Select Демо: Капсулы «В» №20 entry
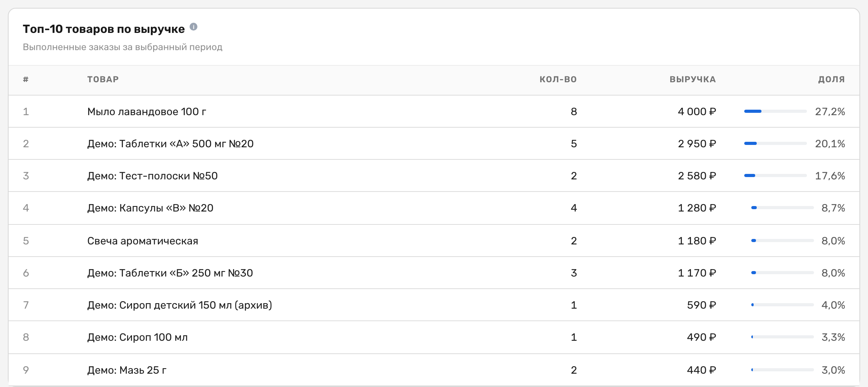868x387 pixels. tap(150, 208)
